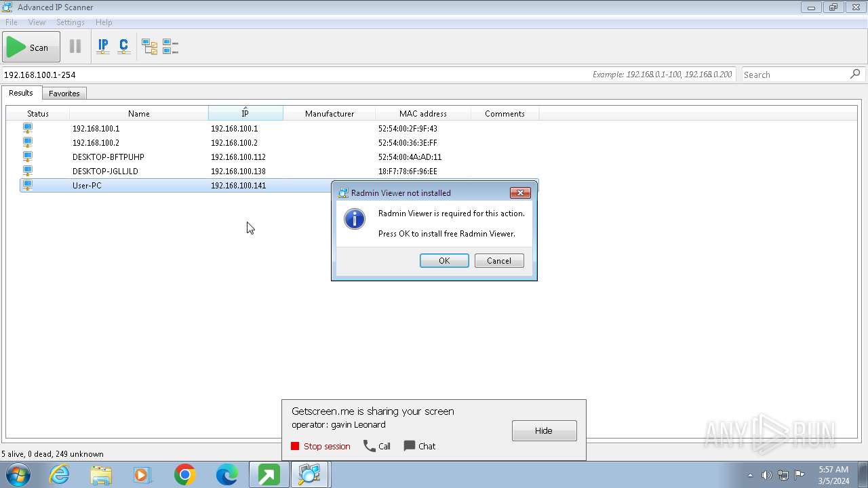Select the DESKTOP-BFTPUHP host name
The image size is (868, 488).
click(x=108, y=157)
